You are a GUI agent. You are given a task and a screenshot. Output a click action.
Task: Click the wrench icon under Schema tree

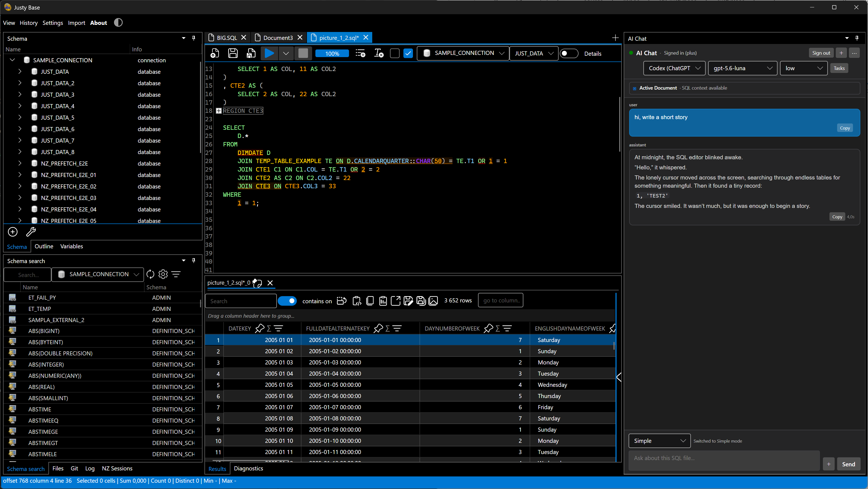pos(31,232)
